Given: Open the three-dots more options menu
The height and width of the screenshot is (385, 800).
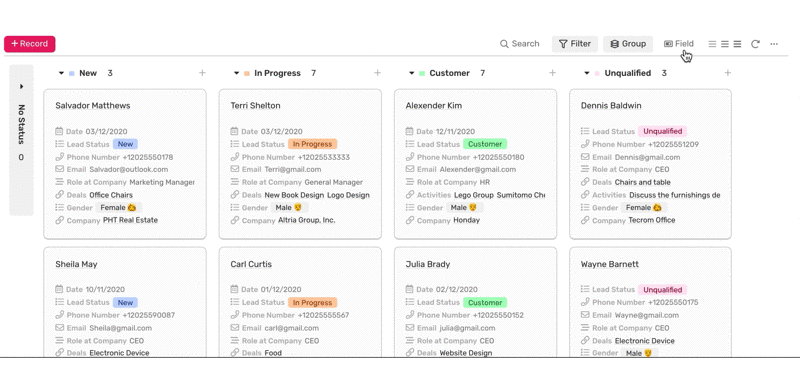Looking at the screenshot, I should [774, 44].
